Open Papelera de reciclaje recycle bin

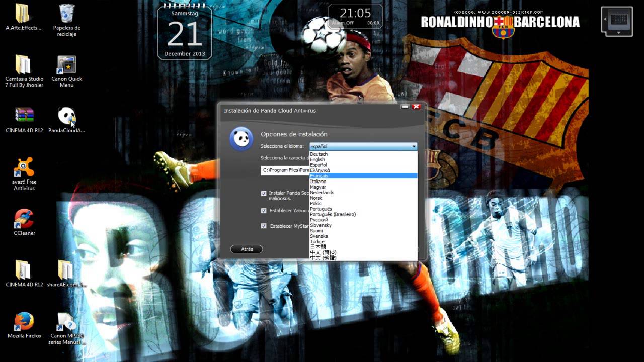[67, 14]
